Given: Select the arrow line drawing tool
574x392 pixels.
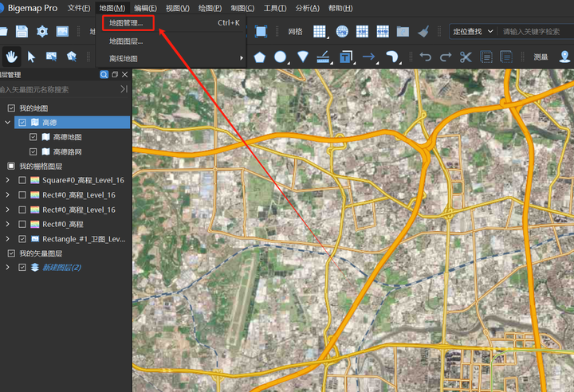Looking at the screenshot, I should click(x=368, y=57).
